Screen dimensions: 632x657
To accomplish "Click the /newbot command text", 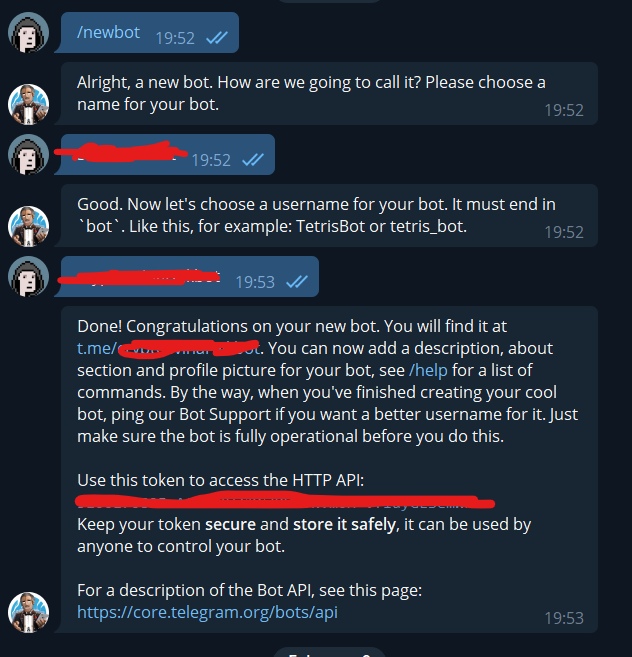I will tap(108, 32).
